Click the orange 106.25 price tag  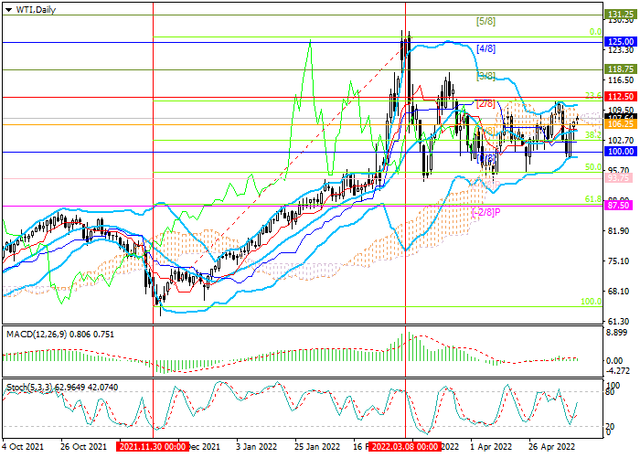coord(622,124)
